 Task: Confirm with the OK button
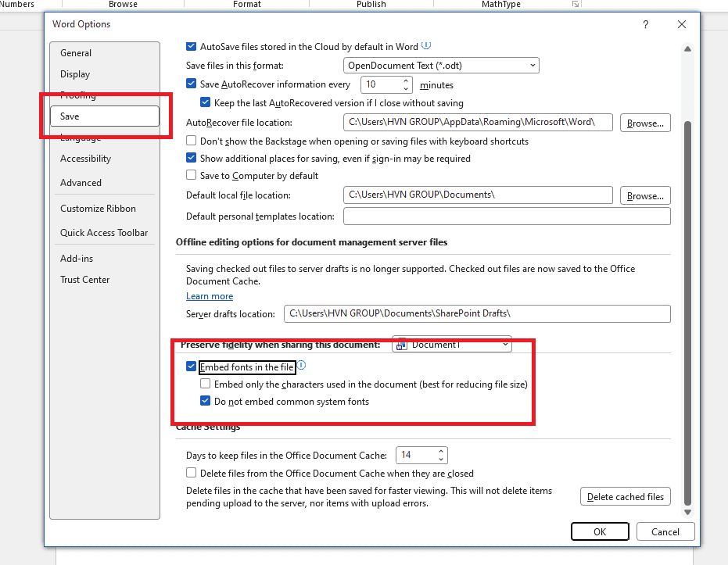(600, 531)
